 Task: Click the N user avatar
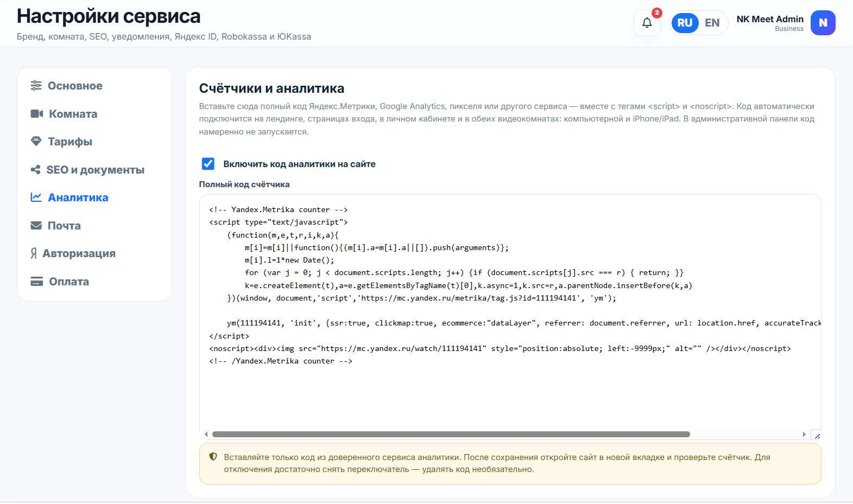(823, 23)
